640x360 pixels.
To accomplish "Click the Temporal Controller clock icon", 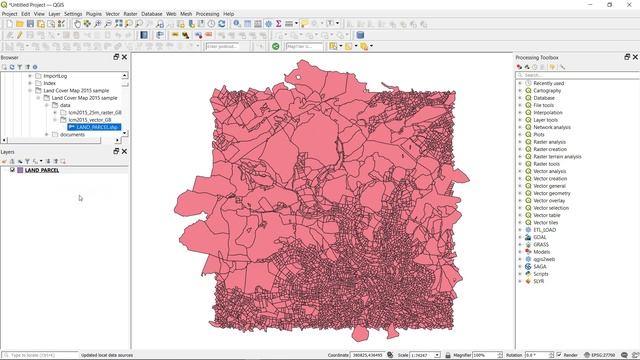I will pos(211,24).
